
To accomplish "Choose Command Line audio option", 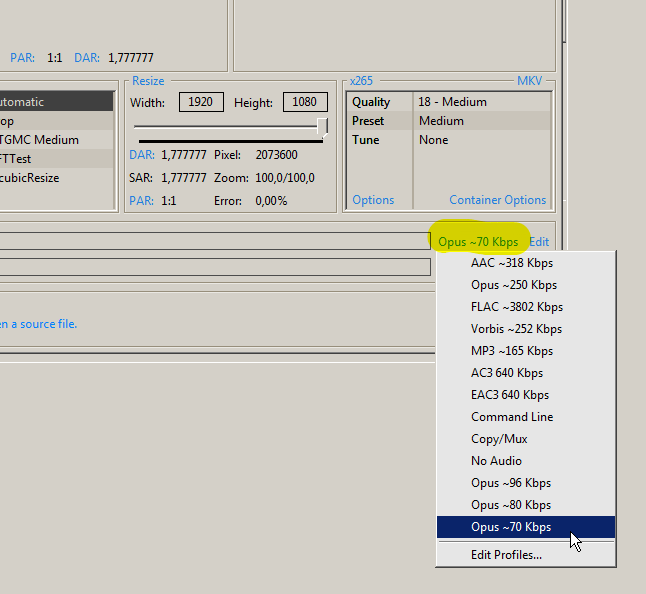I will 526,417.
